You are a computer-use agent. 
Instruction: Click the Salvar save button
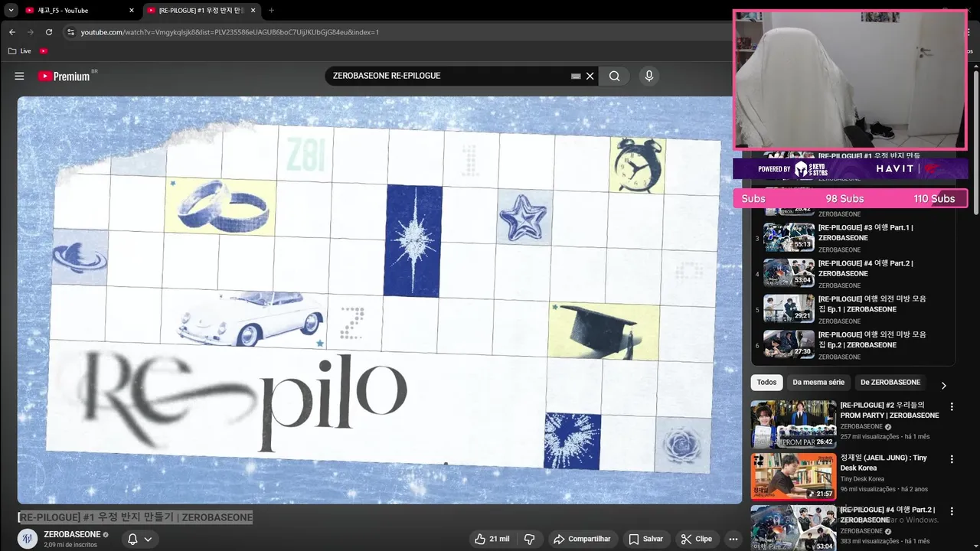tap(645, 539)
